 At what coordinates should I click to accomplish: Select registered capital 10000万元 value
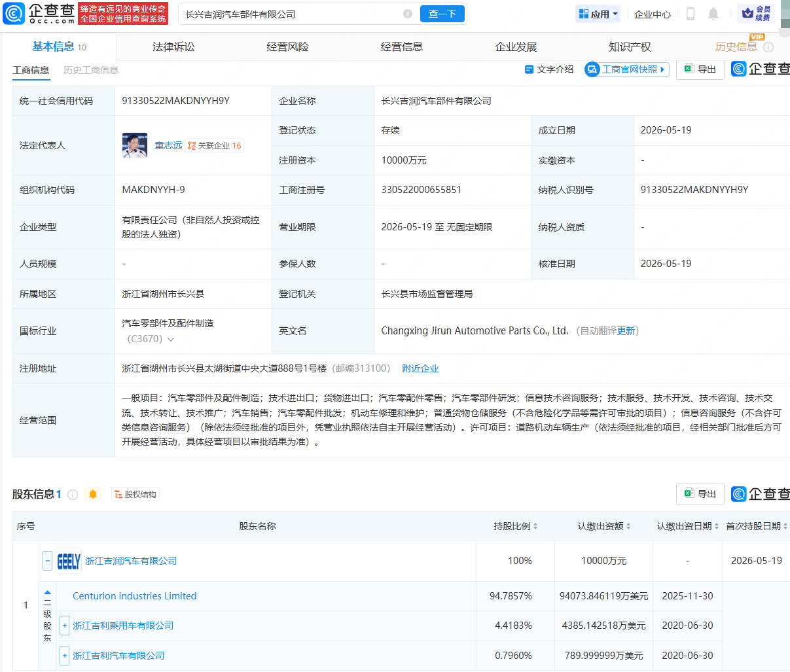(x=404, y=160)
